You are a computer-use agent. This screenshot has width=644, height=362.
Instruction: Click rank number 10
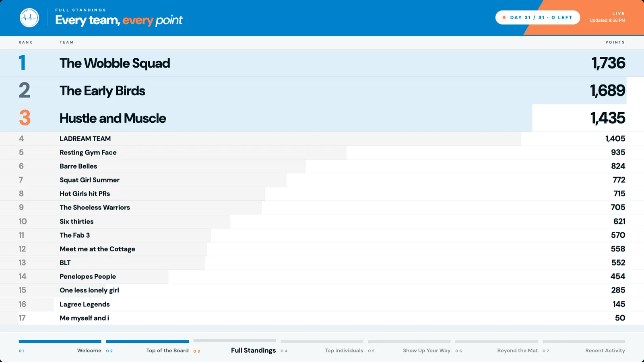pos(23,221)
